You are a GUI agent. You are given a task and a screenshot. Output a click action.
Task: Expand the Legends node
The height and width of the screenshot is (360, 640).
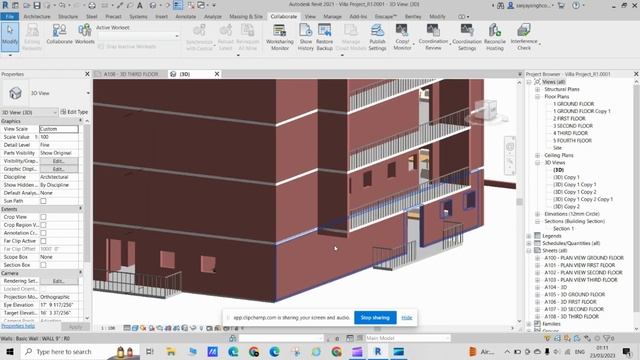[529, 236]
